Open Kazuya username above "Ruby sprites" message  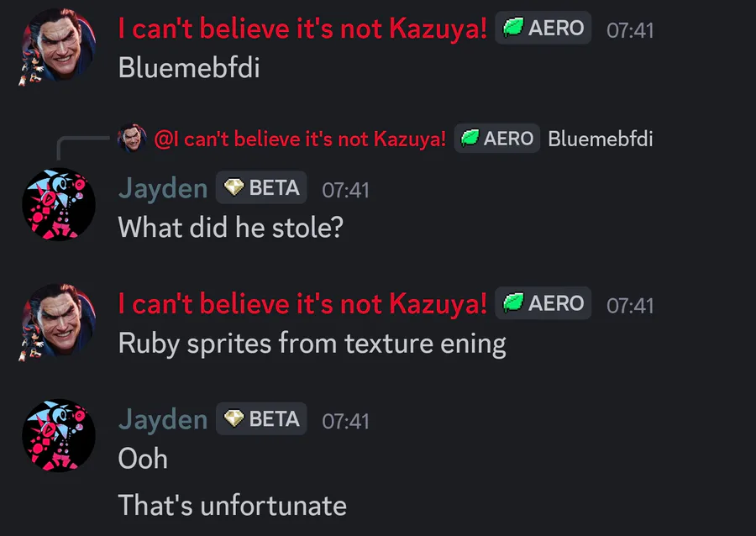(x=302, y=303)
